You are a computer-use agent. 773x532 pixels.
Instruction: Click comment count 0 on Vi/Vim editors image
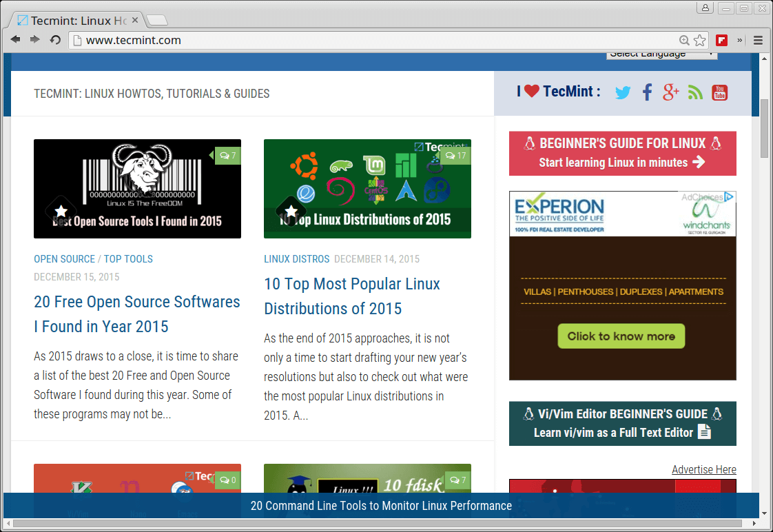coord(227,480)
